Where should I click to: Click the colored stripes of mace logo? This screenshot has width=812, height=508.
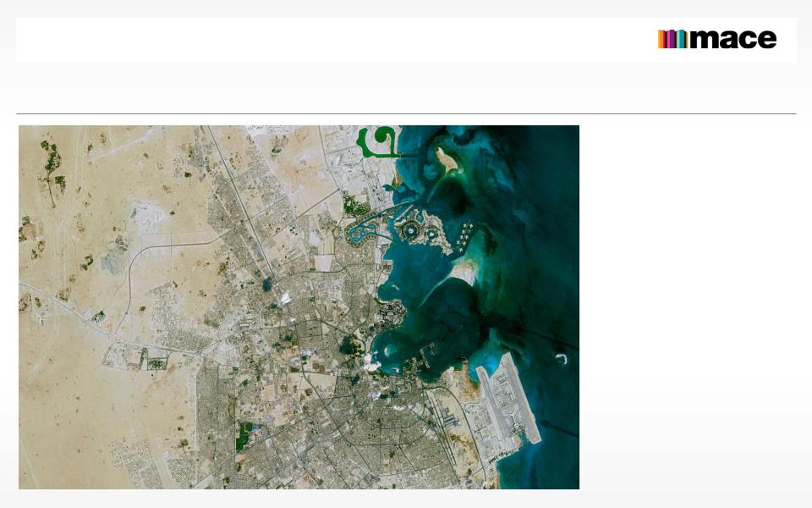(x=672, y=39)
